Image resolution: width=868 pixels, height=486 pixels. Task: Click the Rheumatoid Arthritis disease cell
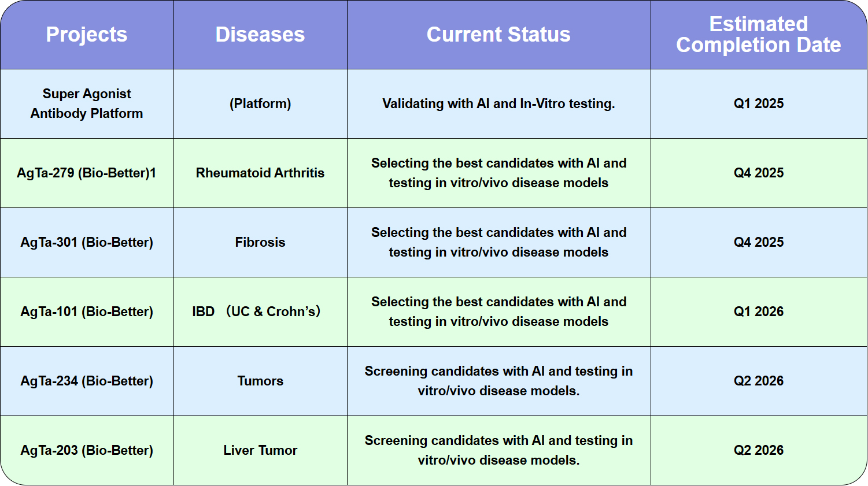[x=260, y=173]
